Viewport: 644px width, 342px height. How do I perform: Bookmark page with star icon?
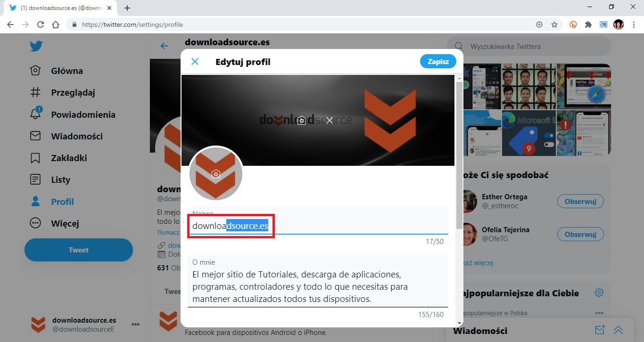coord(554,24)
